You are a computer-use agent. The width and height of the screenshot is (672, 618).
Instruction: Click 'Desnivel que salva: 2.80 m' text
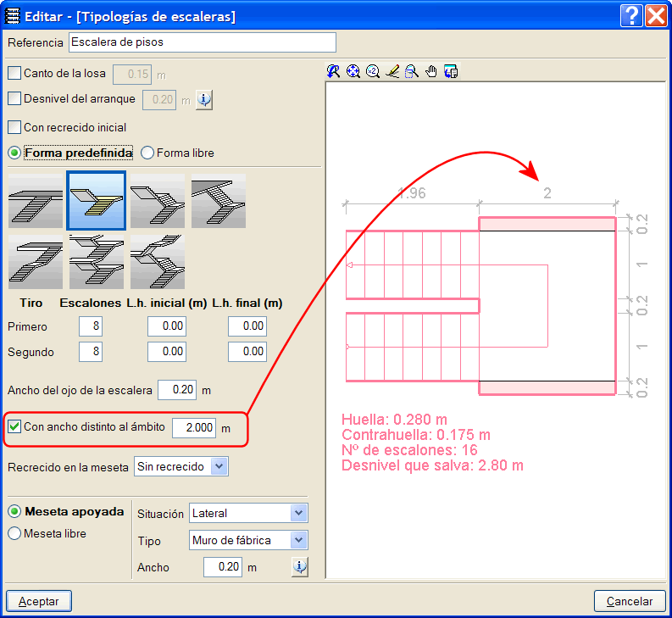432,465
